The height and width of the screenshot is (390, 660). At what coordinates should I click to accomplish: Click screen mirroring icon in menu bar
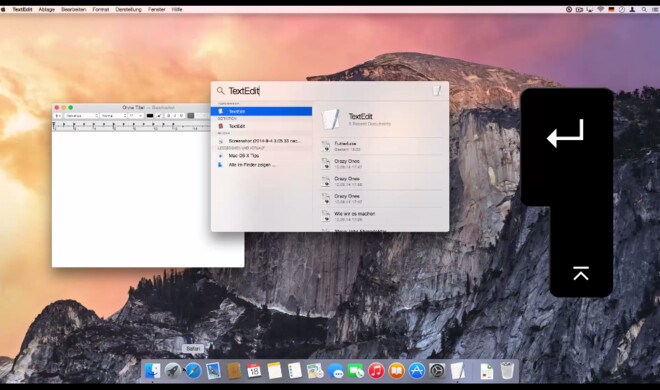[x=590, y=9]
